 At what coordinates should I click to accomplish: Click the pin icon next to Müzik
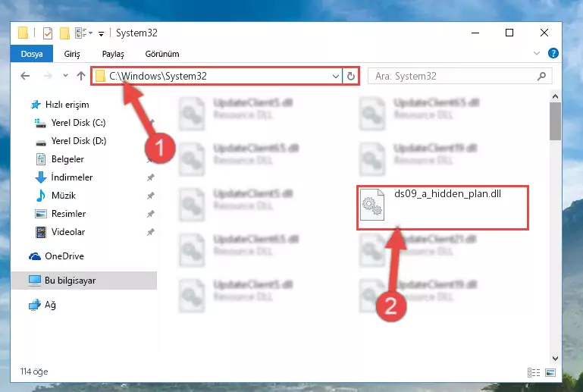point(150,196)
